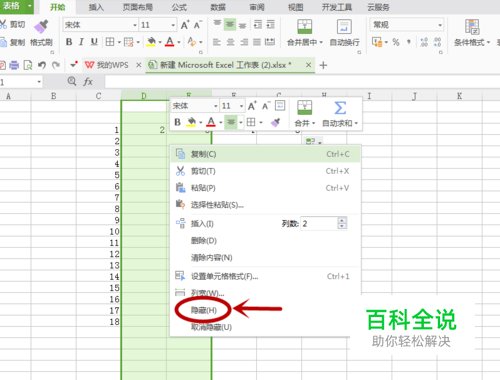Choose 粘贴(P) from the context menu
The width and height of the screenshot is (500, 380).
[265, 188]
